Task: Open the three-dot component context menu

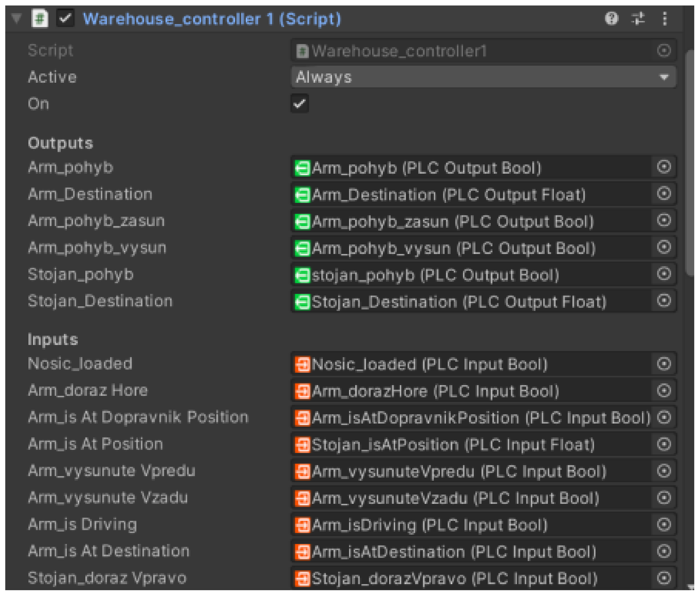Action: click(x=664, y=18)
